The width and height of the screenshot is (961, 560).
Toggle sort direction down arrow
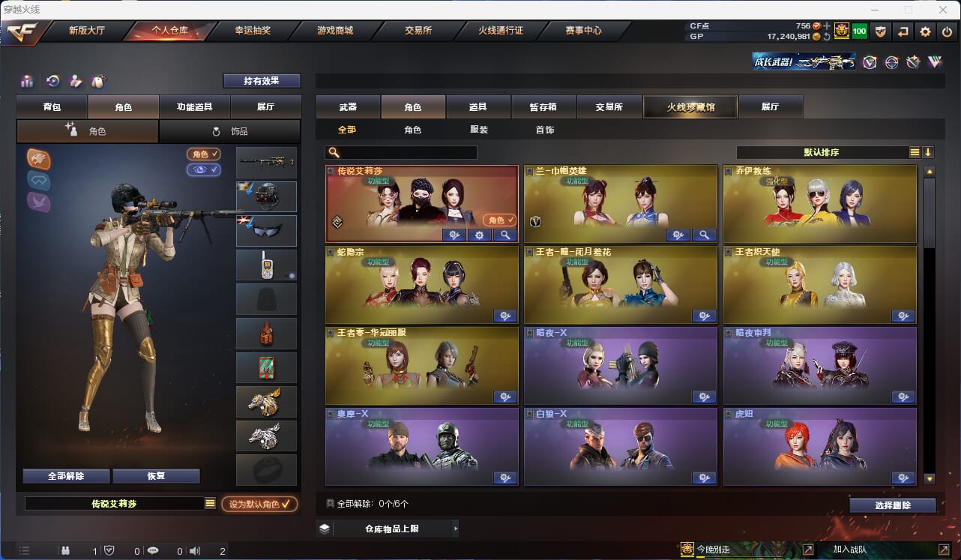coord(928,152)
